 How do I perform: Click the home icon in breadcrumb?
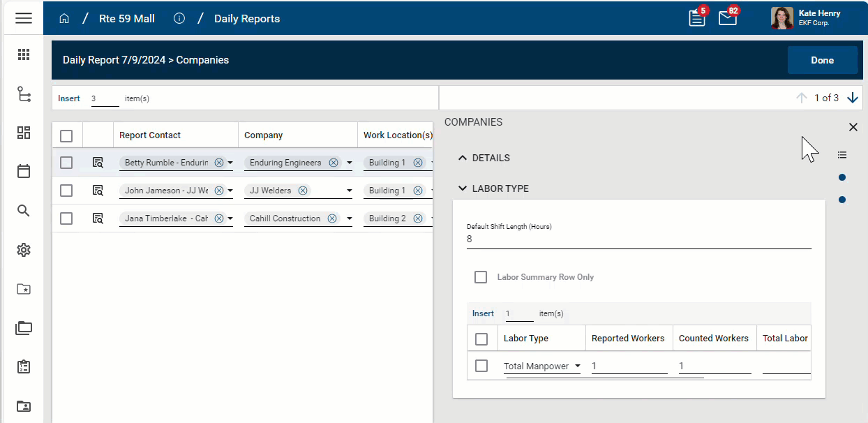(64, 19)
